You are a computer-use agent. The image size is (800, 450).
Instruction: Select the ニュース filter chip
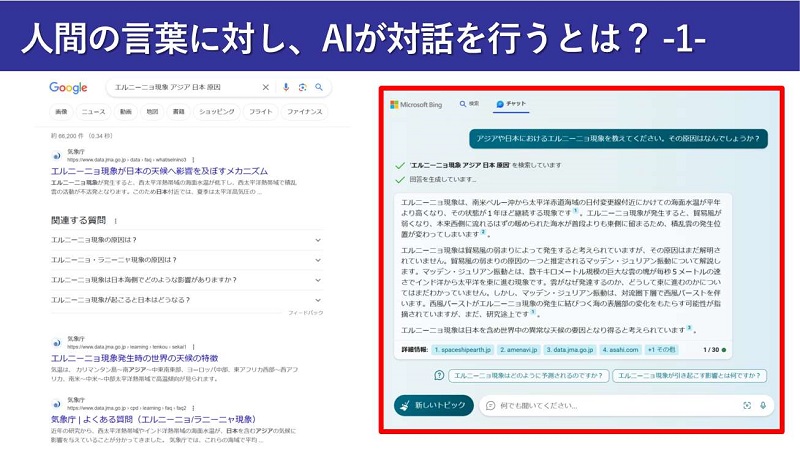[93, 112]
